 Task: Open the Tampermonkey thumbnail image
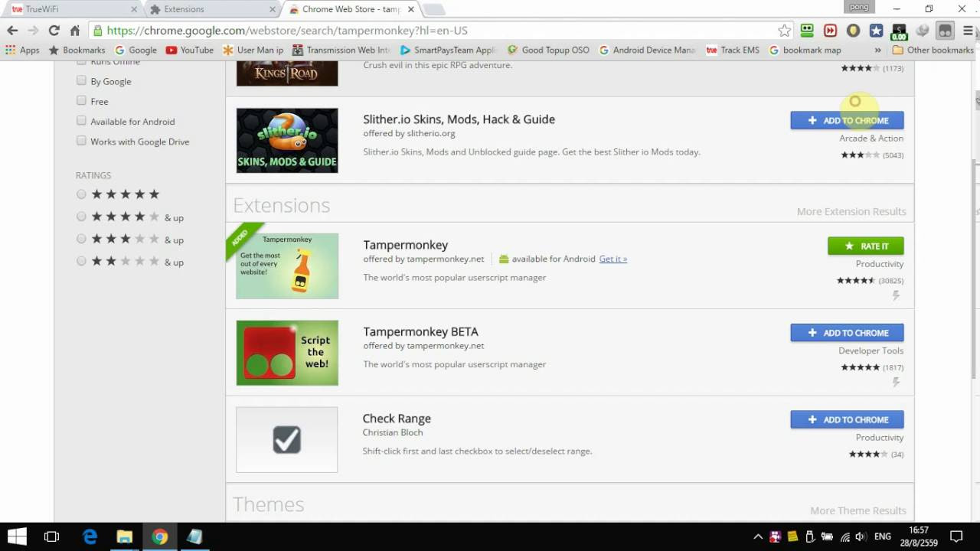pyautogui.click(x=287, y=266)
